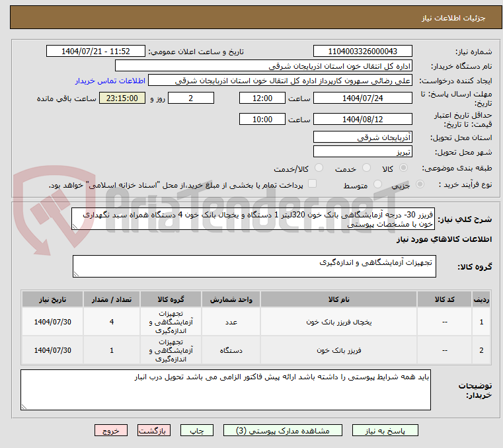Click the quantity cell showing 4
The image size is (503, 448).
[x=112, y=322]
